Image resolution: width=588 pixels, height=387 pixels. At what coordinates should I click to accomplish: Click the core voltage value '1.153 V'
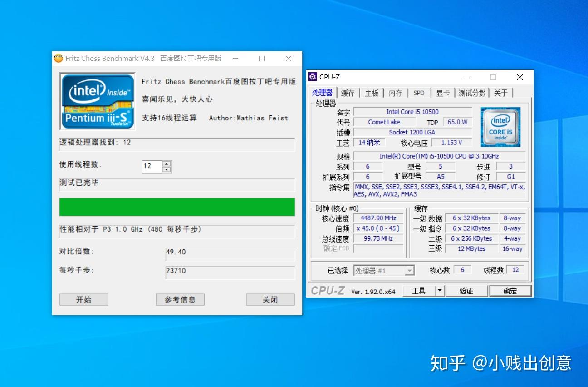452,143
